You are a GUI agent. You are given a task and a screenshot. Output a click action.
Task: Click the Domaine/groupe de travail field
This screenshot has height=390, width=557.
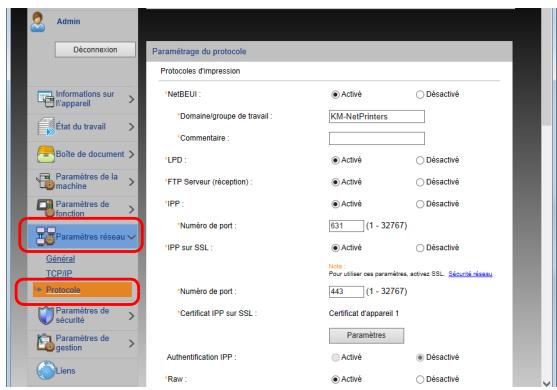pos(377,117)
